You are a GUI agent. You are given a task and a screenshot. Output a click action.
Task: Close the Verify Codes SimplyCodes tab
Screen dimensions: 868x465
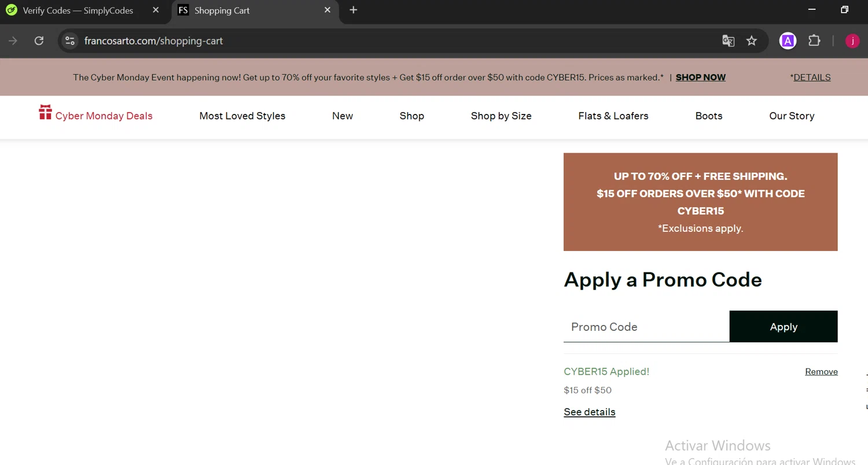pyautogui.click(x=156, y=10)
